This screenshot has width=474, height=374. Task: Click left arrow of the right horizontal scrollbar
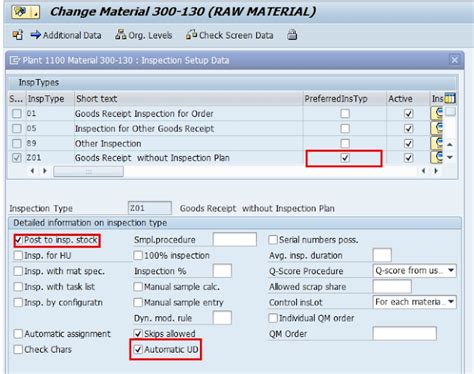tap(423, 171)
